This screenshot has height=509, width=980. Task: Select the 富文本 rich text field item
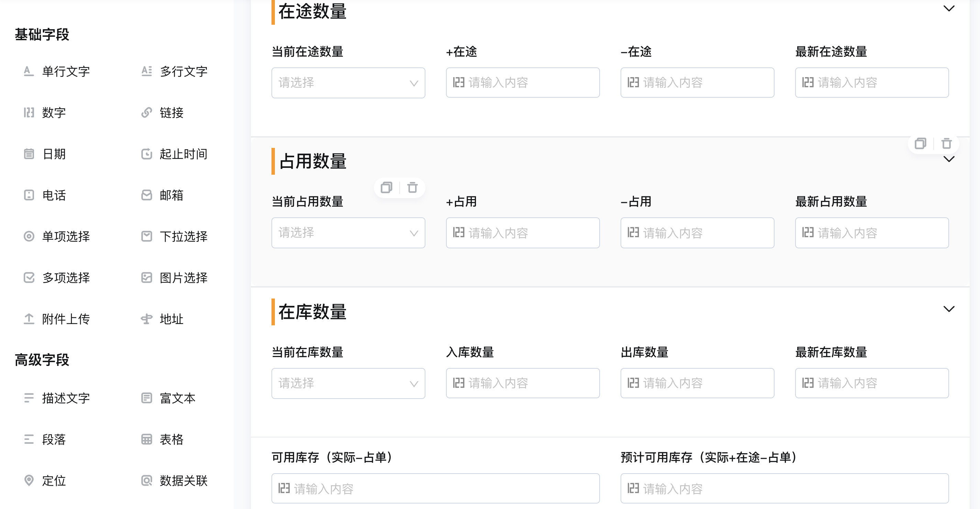(x=168, y=398)
